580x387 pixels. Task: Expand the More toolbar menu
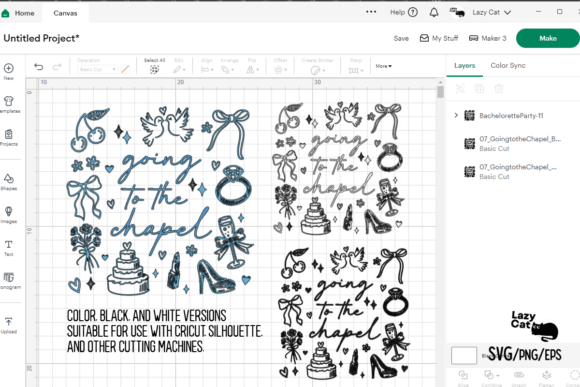383,66
